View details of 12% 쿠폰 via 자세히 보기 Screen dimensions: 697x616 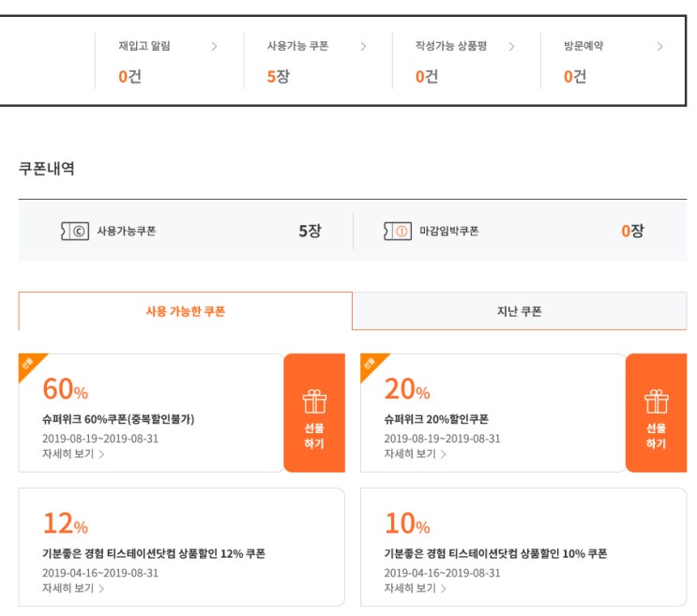click(73, 589)
